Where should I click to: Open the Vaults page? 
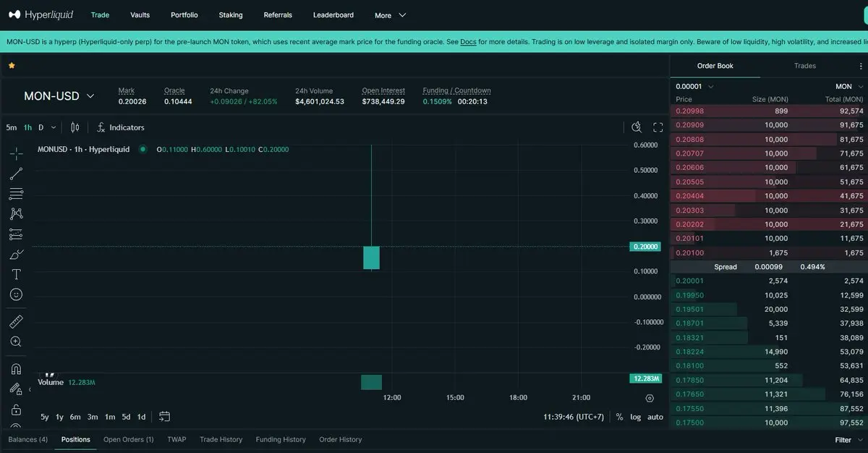[x=140, y=14]
